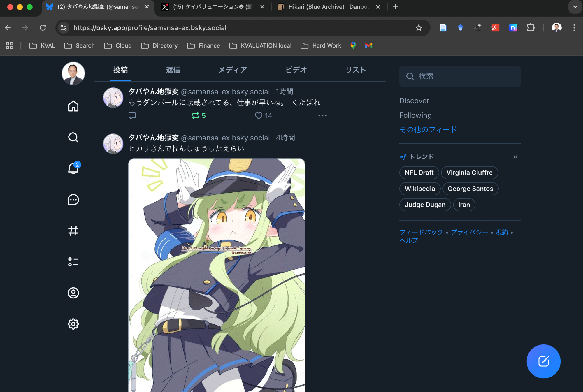Open the lists icon in sidebar
583x392 pixels.
73,262
